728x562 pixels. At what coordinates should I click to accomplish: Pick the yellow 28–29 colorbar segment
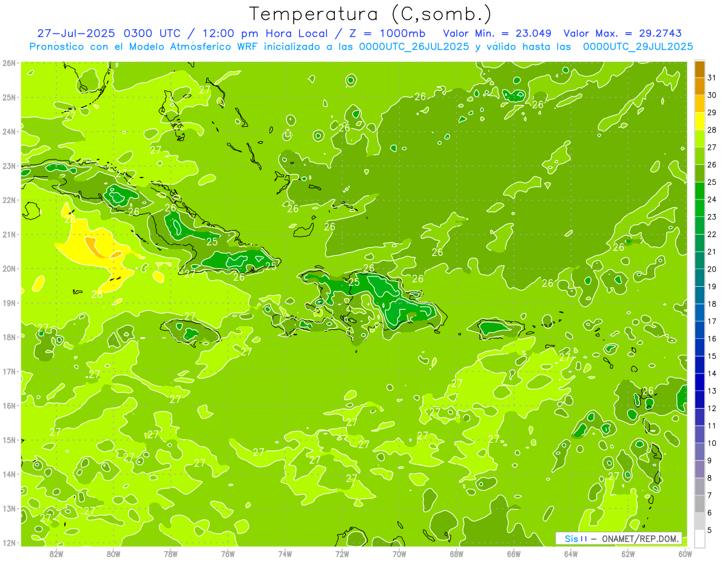click(x=699, y=121)
